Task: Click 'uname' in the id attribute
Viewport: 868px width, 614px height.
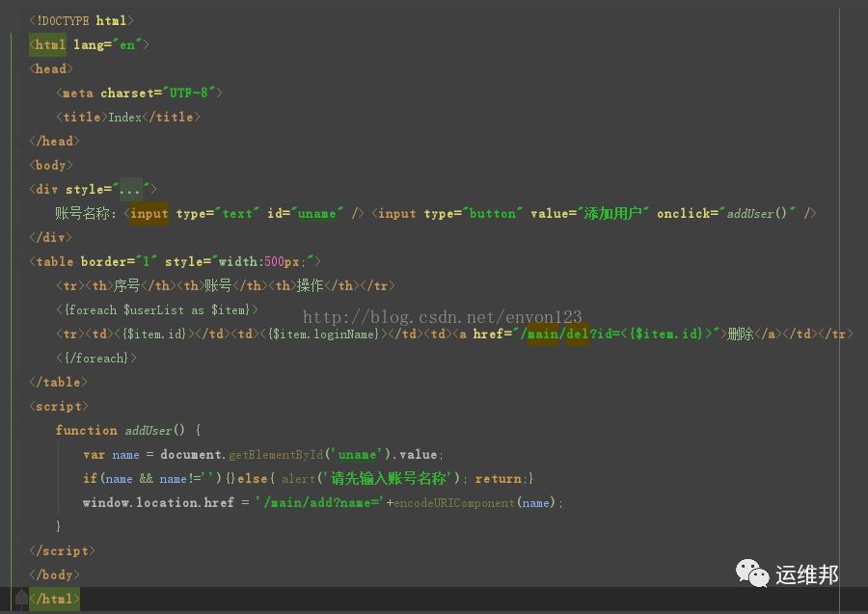Action: pyautogui.click(x=316, y=214)
